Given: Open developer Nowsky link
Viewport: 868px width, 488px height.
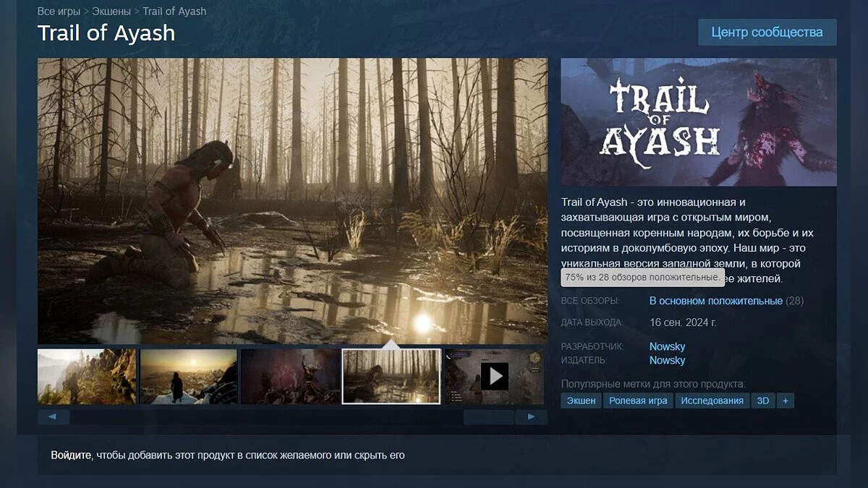Looking at the screenshot, I should (x=667, y=346).
